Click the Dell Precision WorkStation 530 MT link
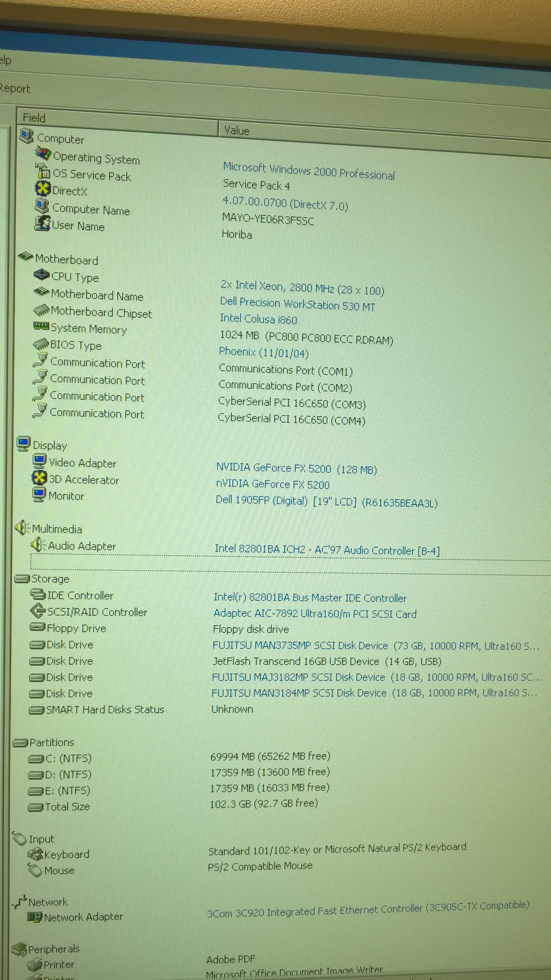This screenshot has width=551, height=980. [x=297, y=304]
